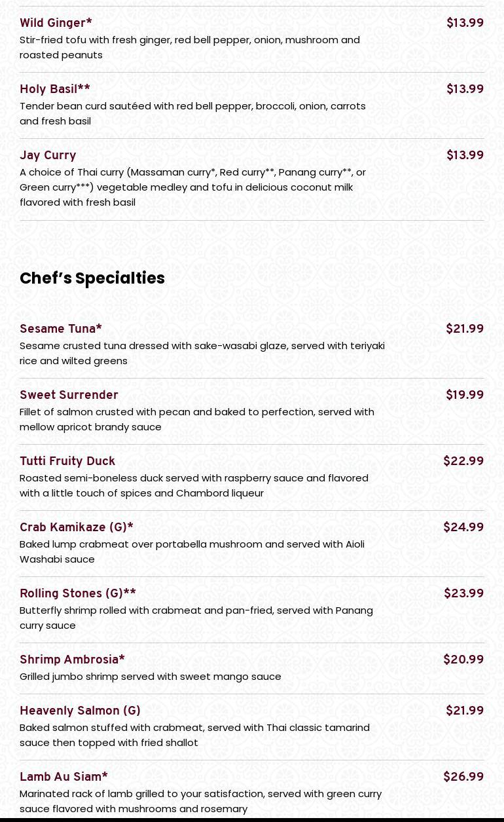The height and width of the screenshot is (822, 504).
Task: Click the Jay Curry description text
Action: click(192, 187)
